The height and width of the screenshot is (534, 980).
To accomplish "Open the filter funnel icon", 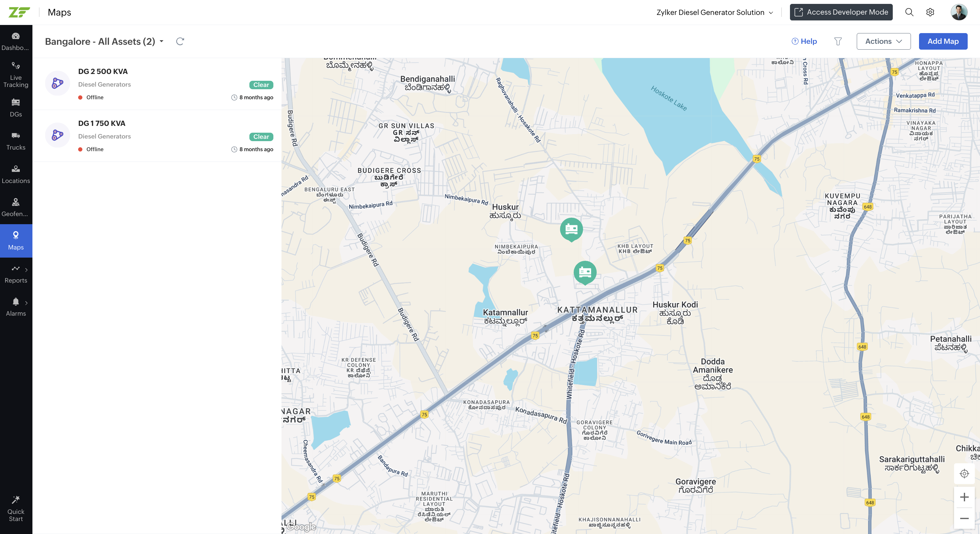I will [838, 41].
